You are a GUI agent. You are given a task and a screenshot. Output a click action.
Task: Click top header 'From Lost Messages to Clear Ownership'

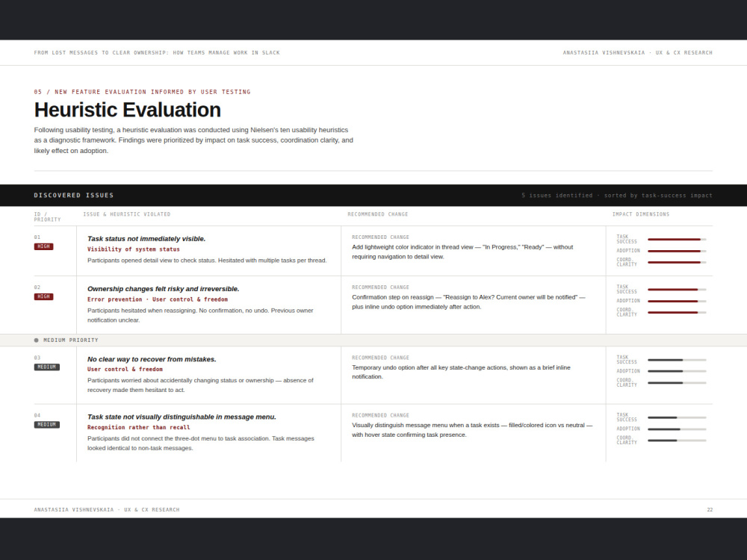click(157, 53)
